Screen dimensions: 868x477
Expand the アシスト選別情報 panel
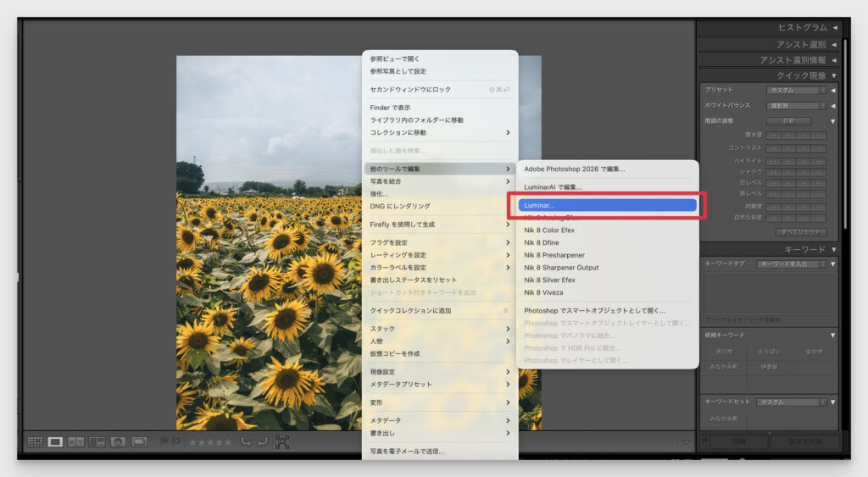pyautogui.click(x=835, y=60)
